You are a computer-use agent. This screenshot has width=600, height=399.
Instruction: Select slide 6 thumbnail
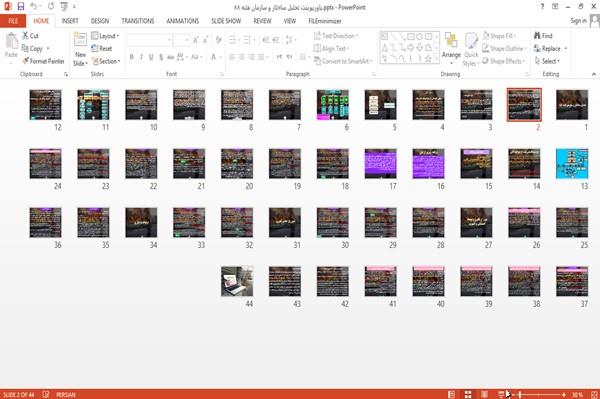point(333,105)
